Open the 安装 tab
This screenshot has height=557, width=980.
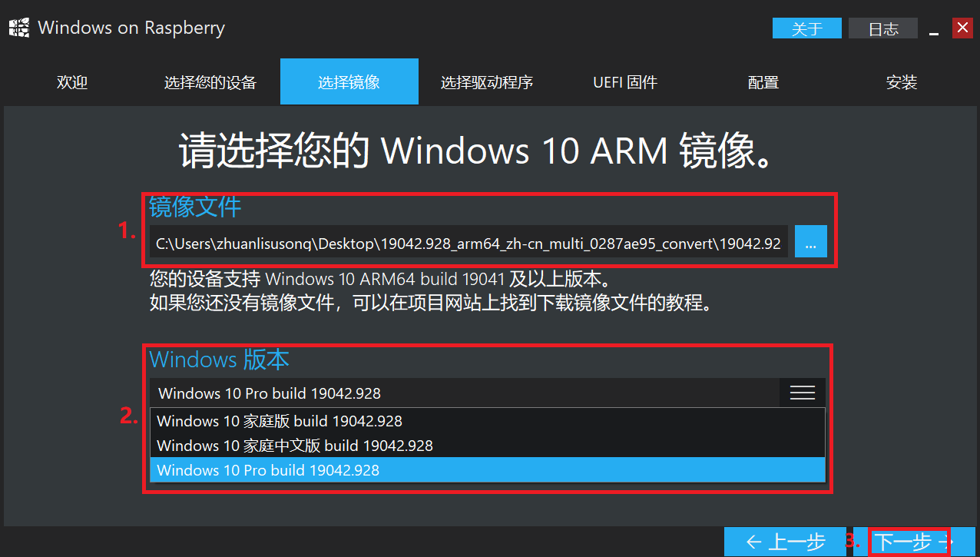(x=902, y=81)
